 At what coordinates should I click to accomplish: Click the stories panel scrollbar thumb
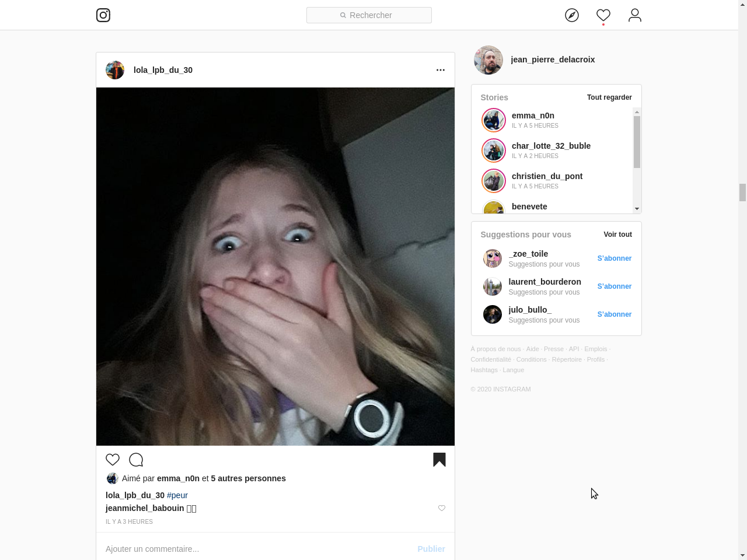[637, 142]
